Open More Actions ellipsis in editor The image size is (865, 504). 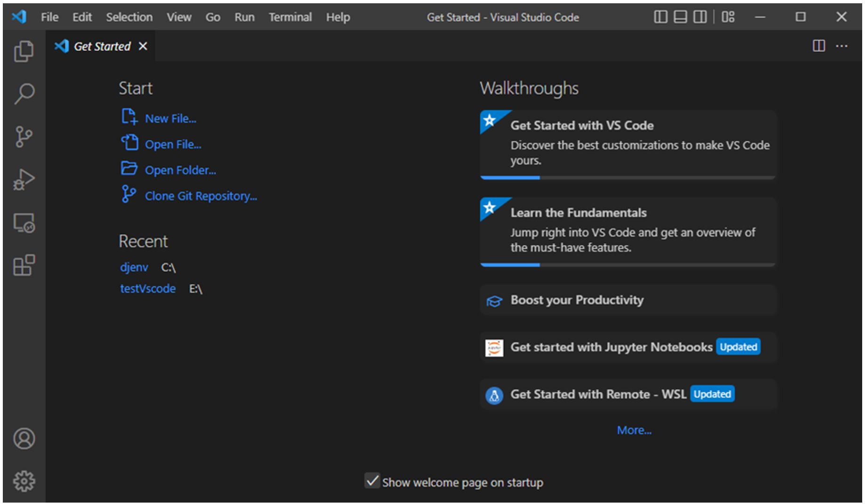point(841,46)
